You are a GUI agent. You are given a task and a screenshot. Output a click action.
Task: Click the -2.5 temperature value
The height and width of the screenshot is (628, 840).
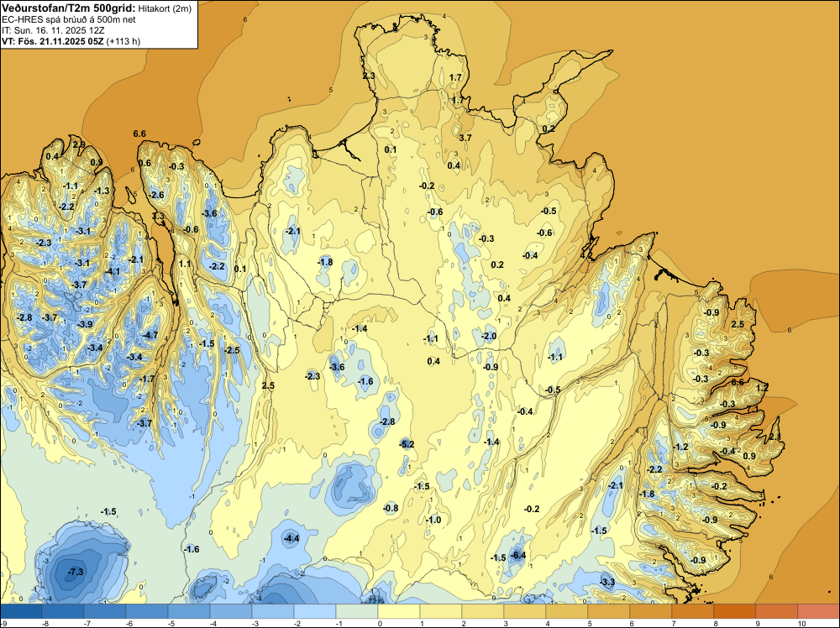pos(232,351)
